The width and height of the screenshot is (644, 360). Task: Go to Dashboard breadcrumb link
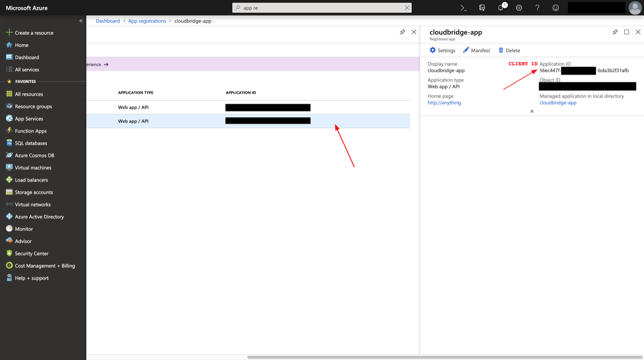point(108,21)
